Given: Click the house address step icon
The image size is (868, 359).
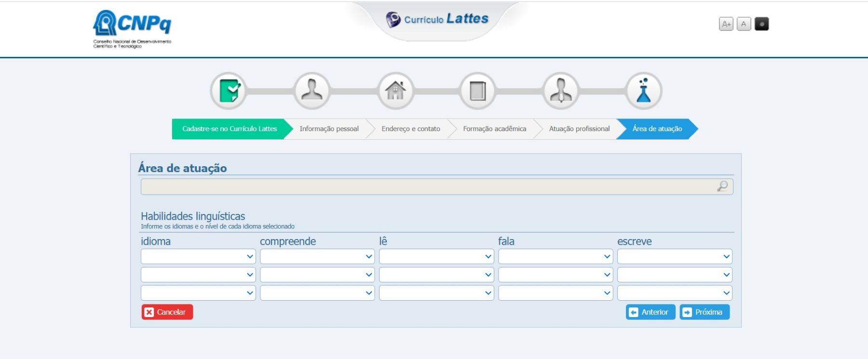Looking at the screenshot, I should (395, 91).
